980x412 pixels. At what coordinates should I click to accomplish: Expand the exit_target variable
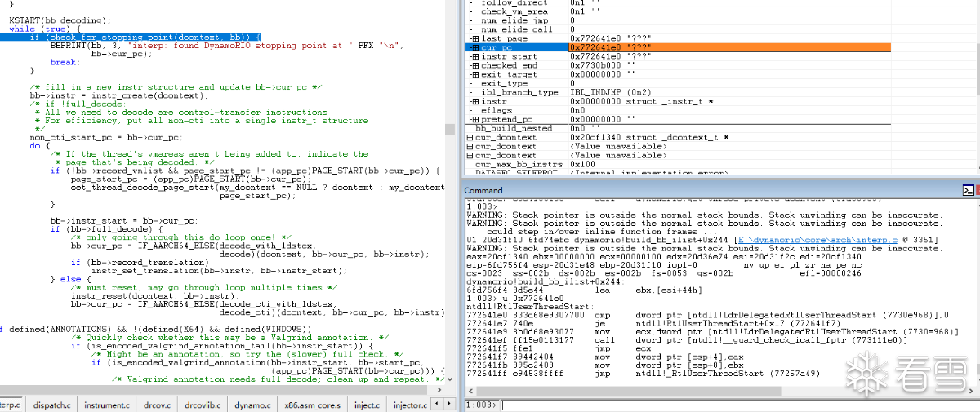coord(475,74)
